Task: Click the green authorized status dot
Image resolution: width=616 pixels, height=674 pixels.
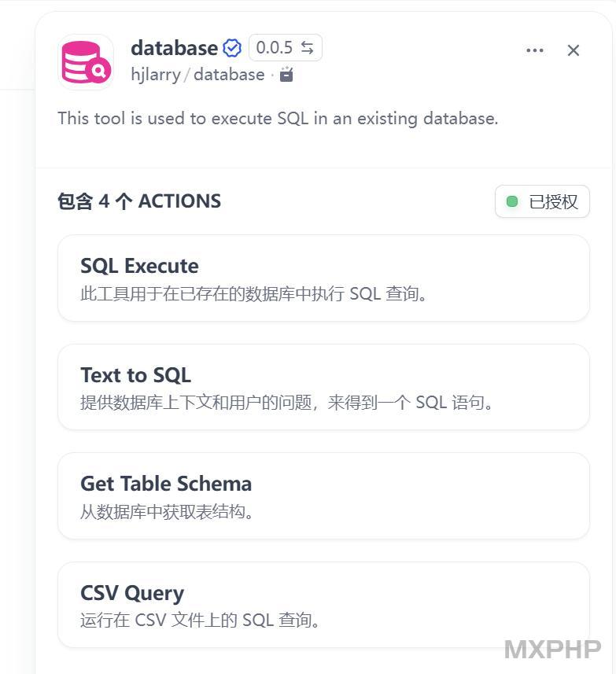Action: (511, 201)
